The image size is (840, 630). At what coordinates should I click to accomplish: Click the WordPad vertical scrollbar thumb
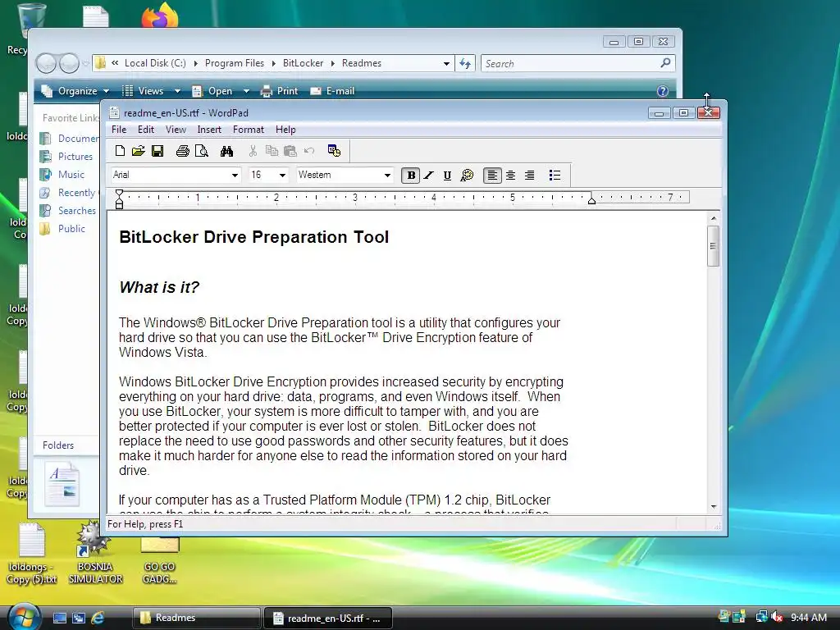tap(713, 246)
